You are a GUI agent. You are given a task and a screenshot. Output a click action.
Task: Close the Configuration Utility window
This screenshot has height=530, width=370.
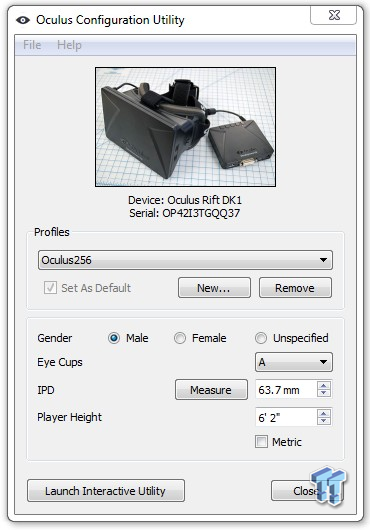pos(333,15)
